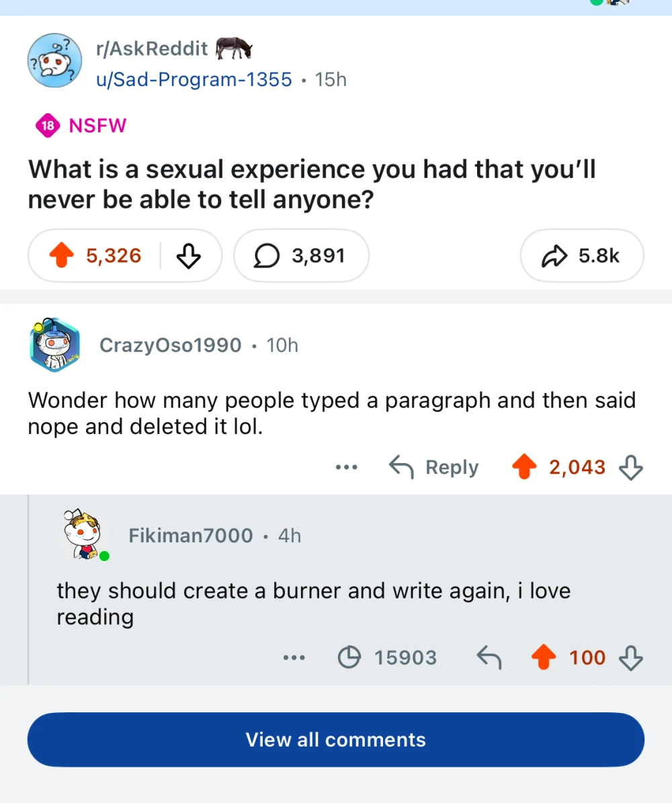Downvote CrazyOso1990's comment

(x=630, y=468)
